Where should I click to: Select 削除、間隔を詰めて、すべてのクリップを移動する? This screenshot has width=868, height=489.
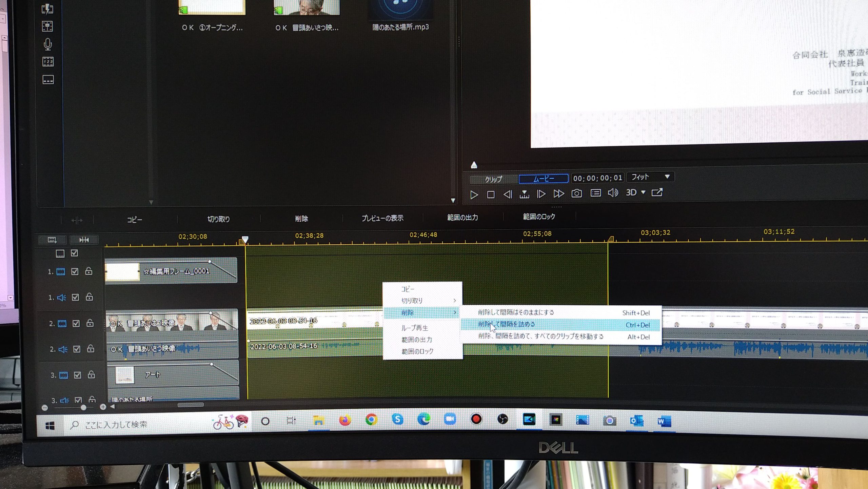[561, 337]
